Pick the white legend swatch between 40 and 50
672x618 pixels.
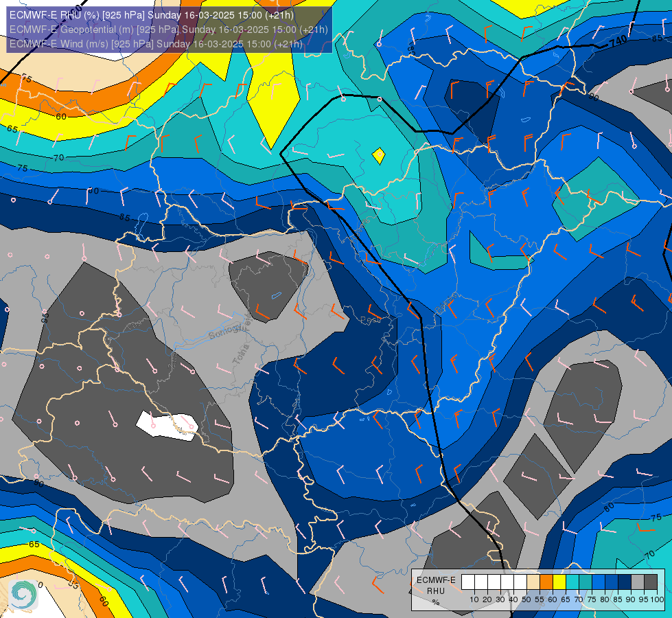[x=520, y=582]
